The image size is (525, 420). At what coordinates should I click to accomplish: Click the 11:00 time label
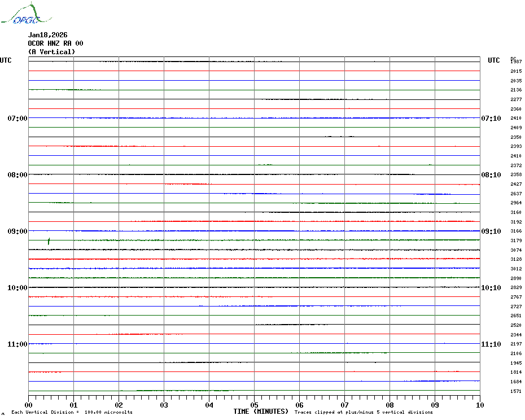tap(17, 344)
